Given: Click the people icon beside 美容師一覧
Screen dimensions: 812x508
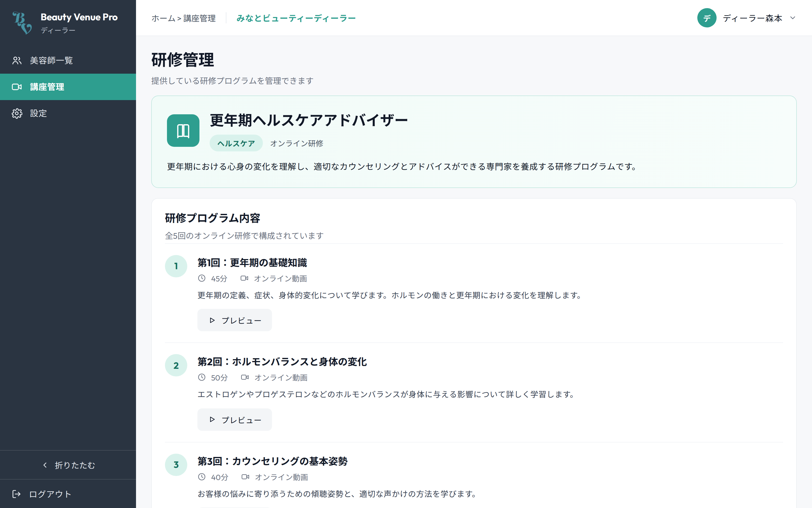Looking at the screenshot, I should coord(17,60).
